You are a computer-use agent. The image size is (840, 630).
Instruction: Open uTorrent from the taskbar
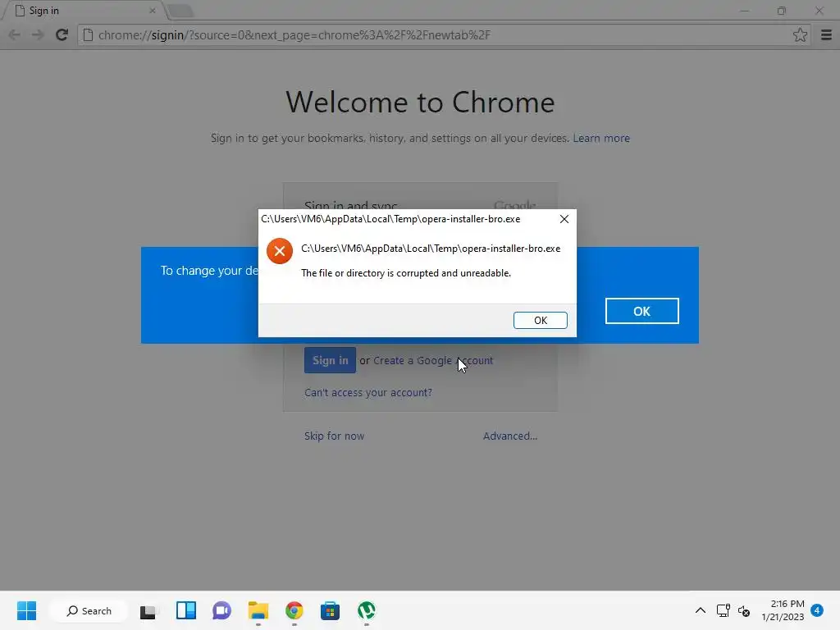(x=367, y=610)
